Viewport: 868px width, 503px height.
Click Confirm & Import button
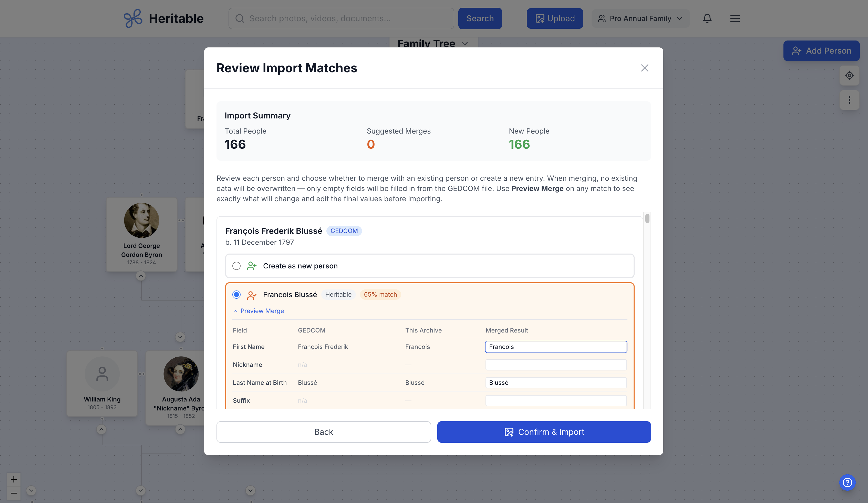pos(544,432)
